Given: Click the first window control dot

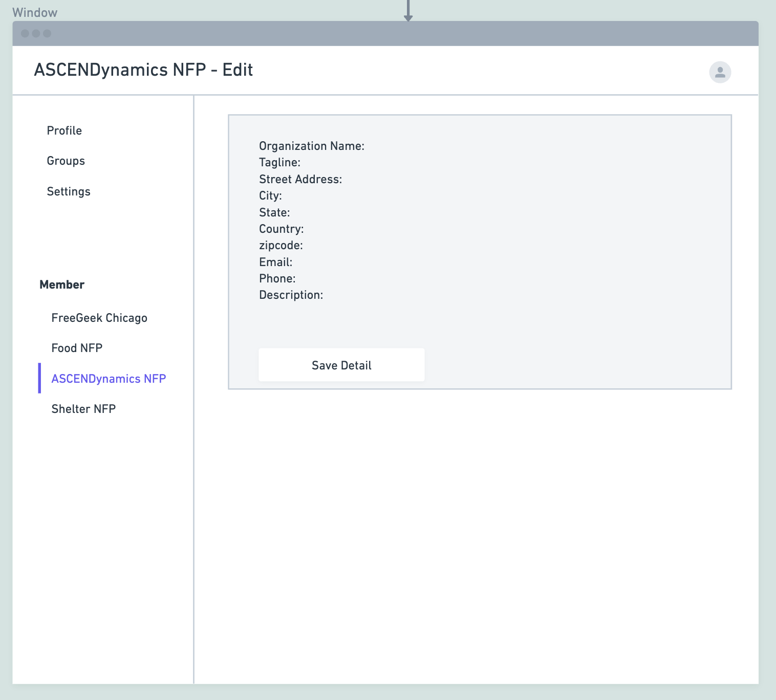Looking at the screenshot, I should click(x=24, y=33).
